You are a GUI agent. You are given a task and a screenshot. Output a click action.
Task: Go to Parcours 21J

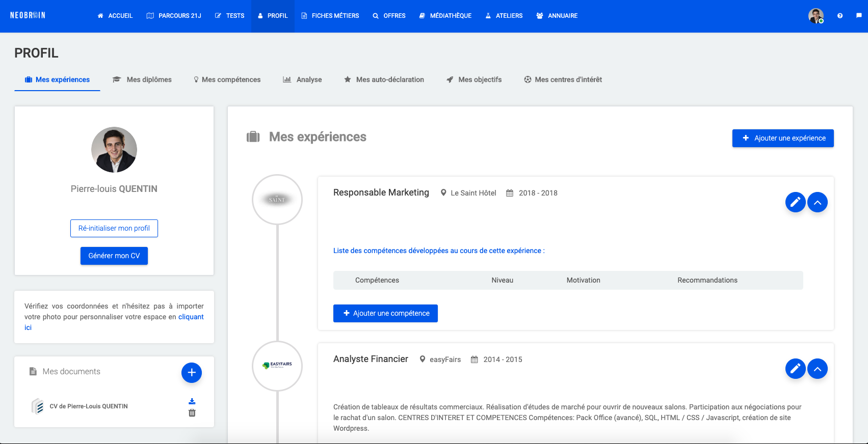pyautogui.click(x=174, y=16)
